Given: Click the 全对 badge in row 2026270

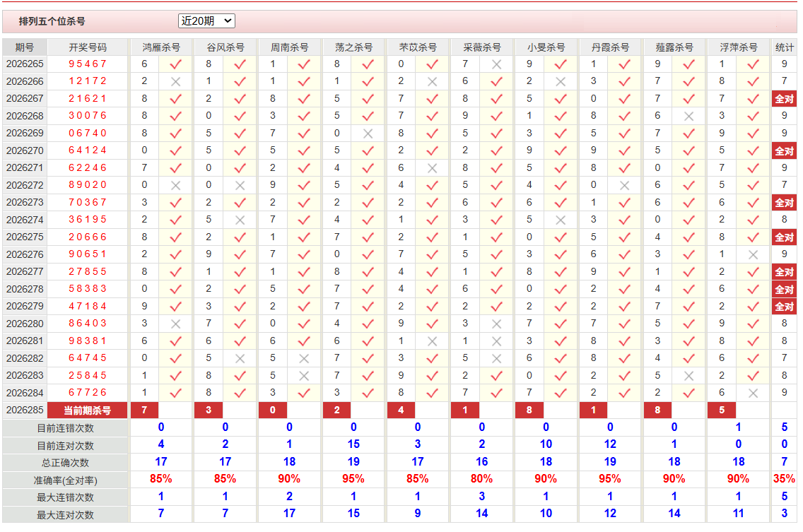Looking at the screenshot, I should tap(784, 151).
